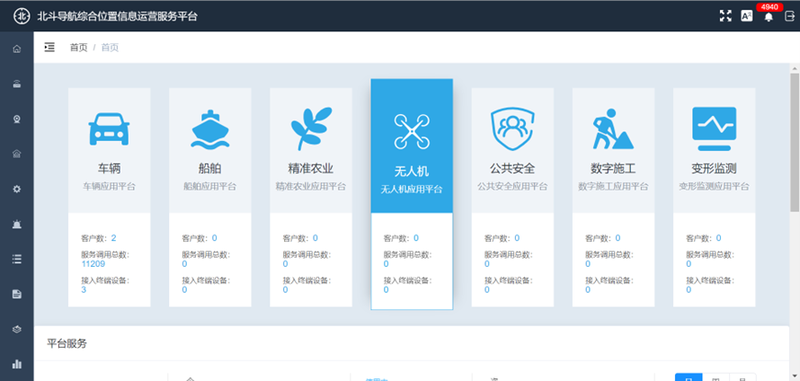Click the 接入终端设备 value 3 on 车辆 card
Viewport: 800px width, 381px height.
coord(84,290)
